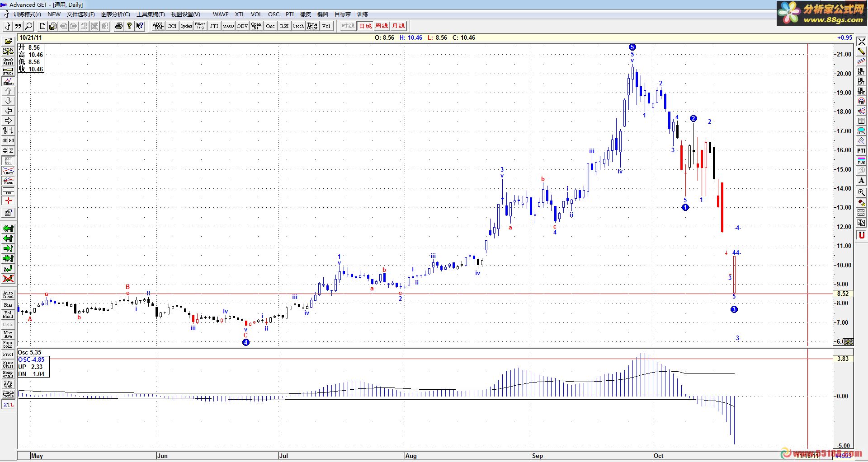Screen dimensions: 868x462
Task: Open the 工具集锦(T) menu
Action: tap(151, 14)
